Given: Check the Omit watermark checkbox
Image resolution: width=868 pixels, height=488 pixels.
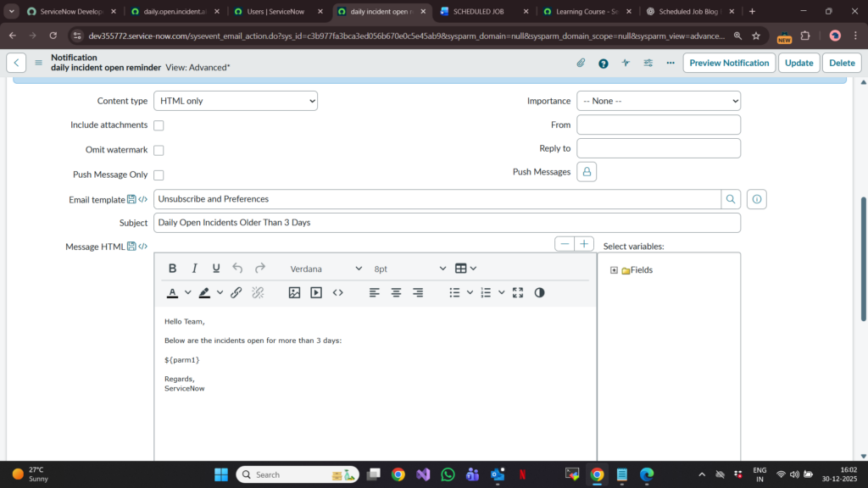Looking at the screenshot, I should (159, 150).
